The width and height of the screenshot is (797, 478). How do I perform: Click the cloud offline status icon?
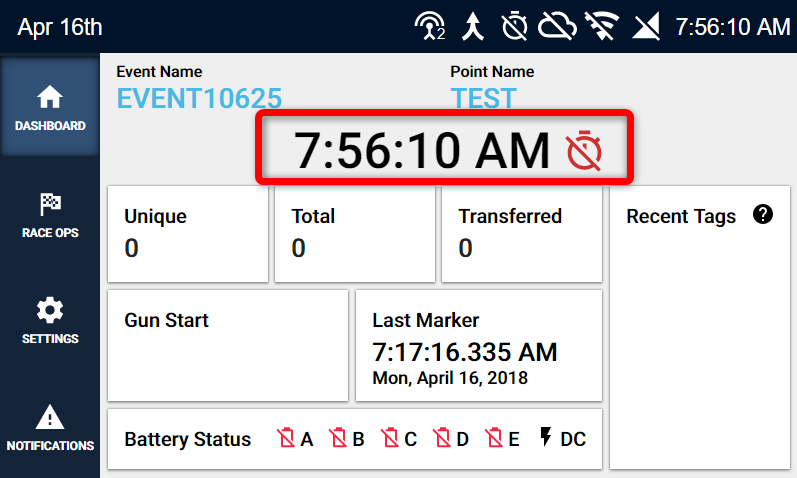pyautogui.click(x=557, y=27)
